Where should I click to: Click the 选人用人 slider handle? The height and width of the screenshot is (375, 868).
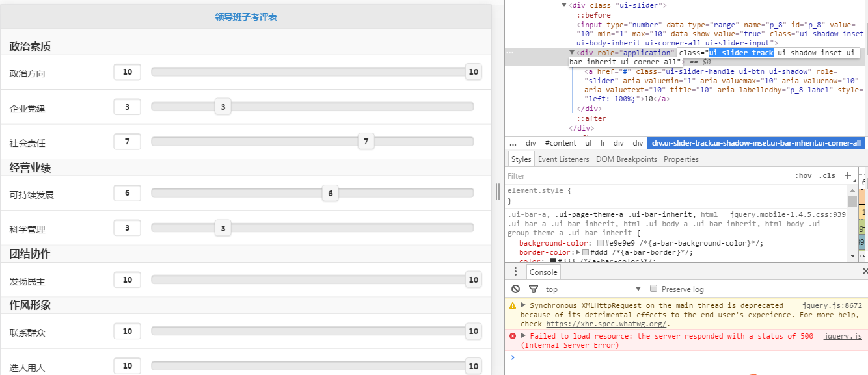click(x=474, y=366)
